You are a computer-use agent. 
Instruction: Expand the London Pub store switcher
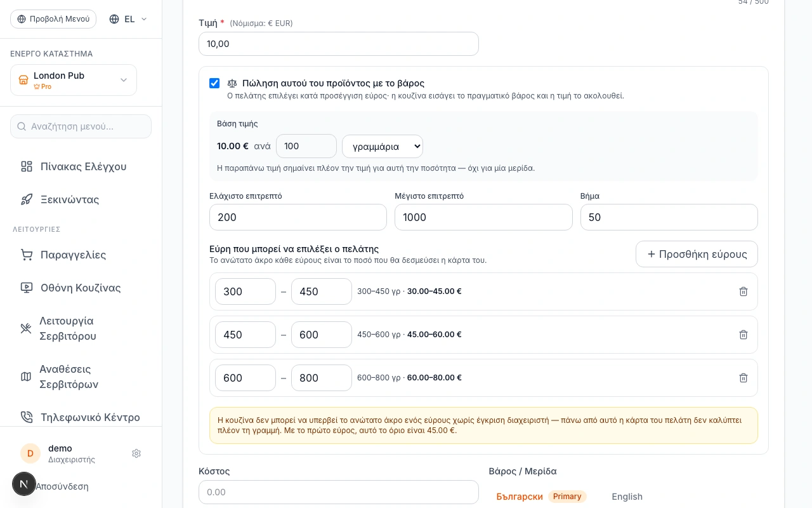(74, 80)
